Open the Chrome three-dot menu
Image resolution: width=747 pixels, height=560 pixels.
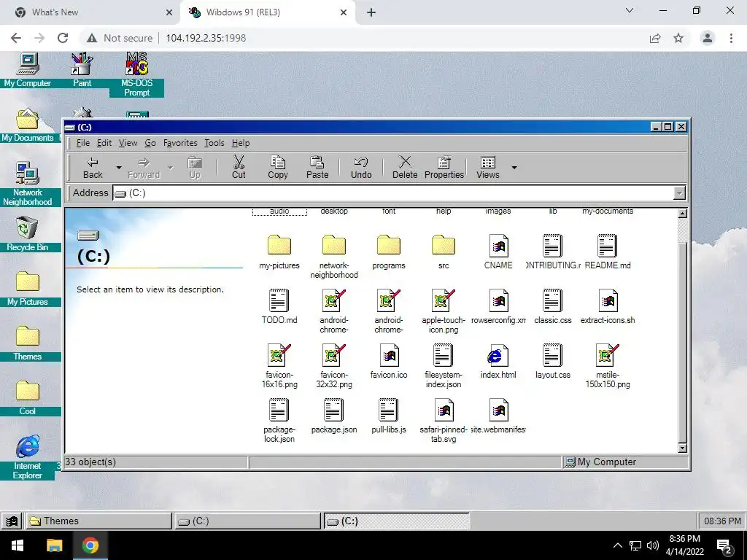click(x=731, y=38)
